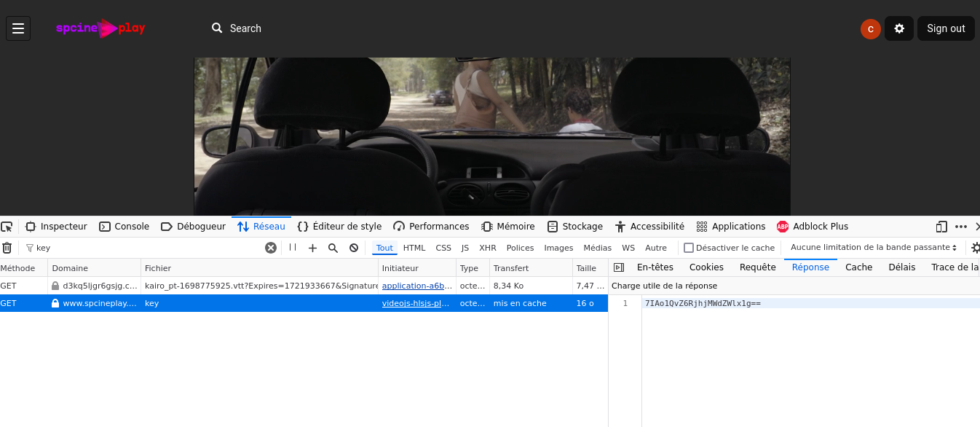Click the plus icon in network toolbar
This screenshot has width=980, height=427.
coord(312,248)
